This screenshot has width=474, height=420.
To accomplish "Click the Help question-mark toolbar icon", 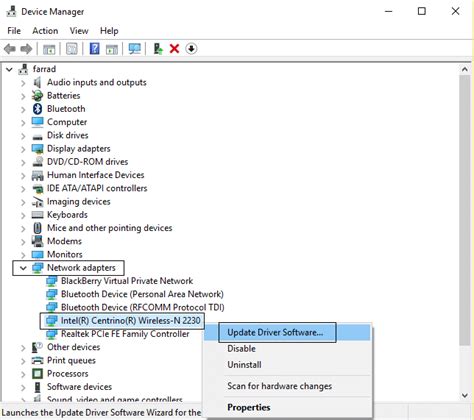I will point(95,49).
